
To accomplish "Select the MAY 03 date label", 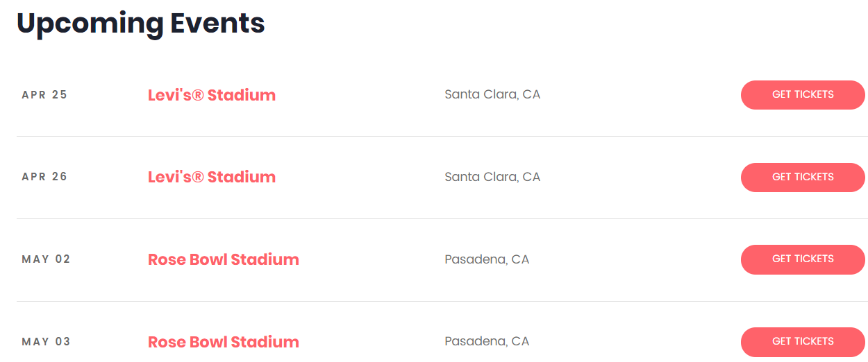I will tap(46, 342).
